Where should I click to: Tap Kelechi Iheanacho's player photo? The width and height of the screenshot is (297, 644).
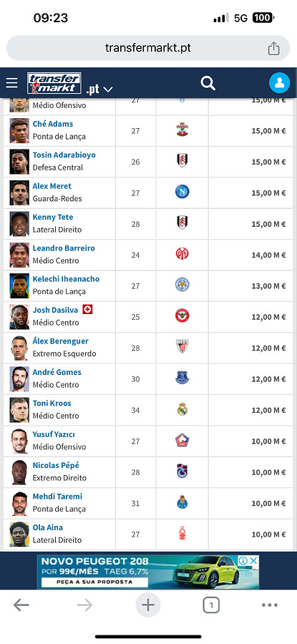click(x=19, y=286)
